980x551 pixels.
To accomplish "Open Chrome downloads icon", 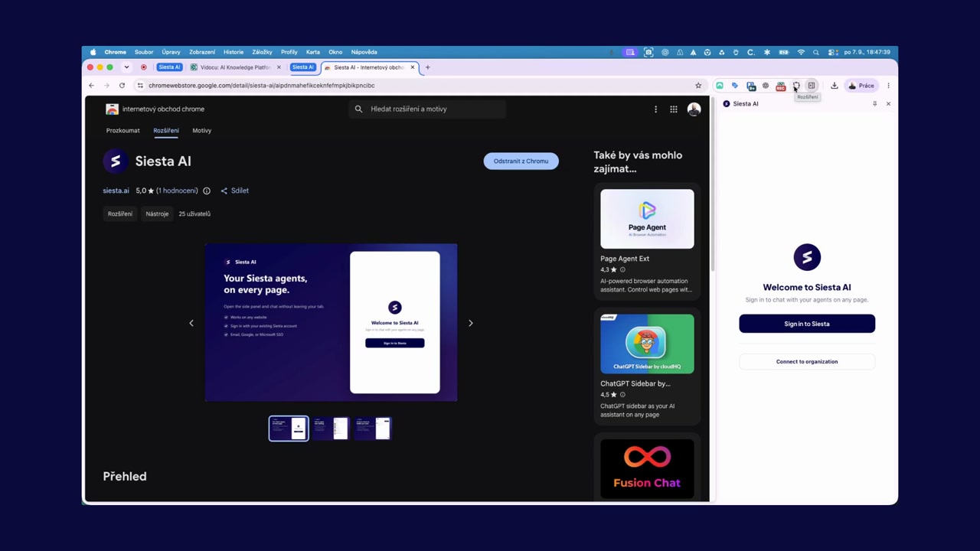I will pos(835,86).
